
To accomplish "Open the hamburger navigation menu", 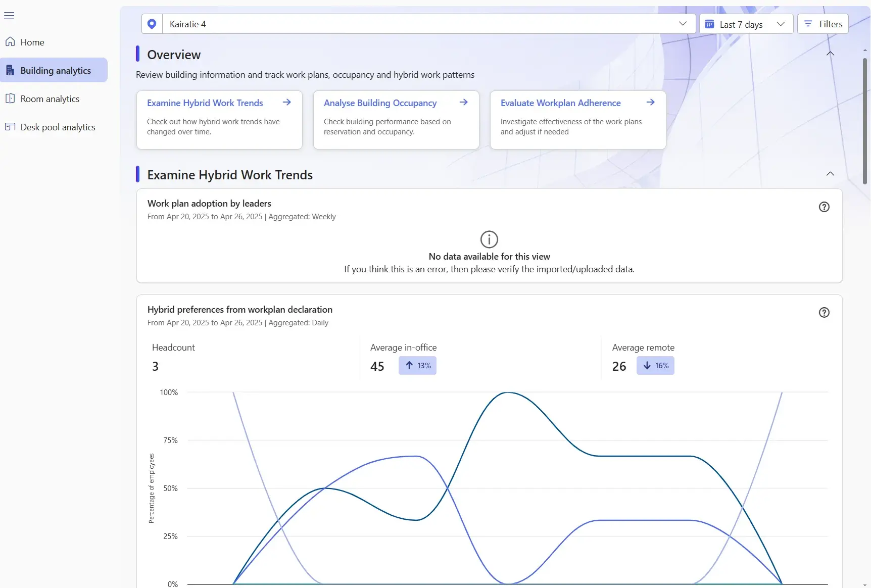I will pyautogui.click(x=9, y=16).
